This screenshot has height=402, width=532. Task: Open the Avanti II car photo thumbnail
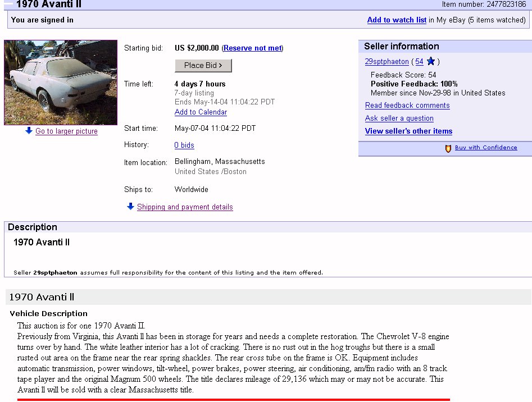tap(61, 83)
